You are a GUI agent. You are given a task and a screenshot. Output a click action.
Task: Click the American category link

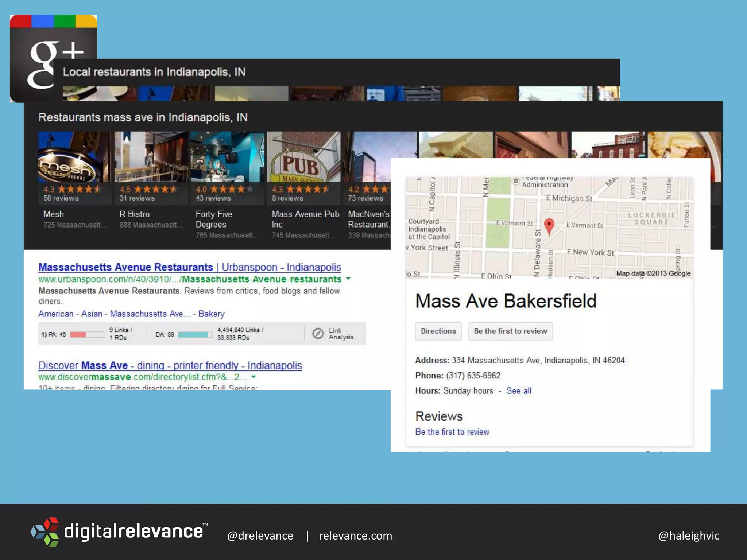pyautogui.click(x=56, y=314)
